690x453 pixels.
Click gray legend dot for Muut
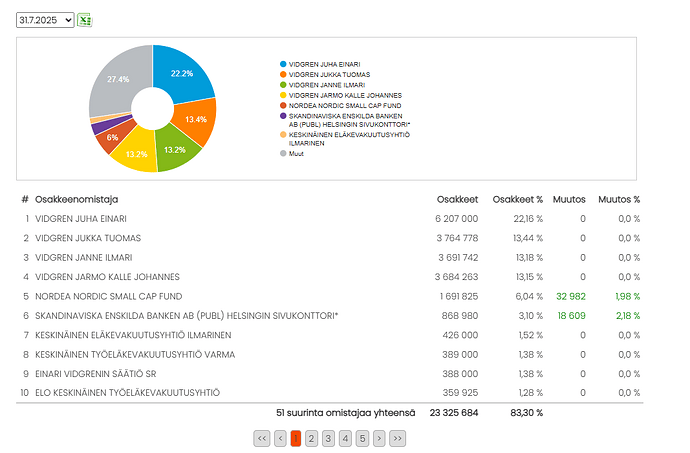(x=283, y=153)
